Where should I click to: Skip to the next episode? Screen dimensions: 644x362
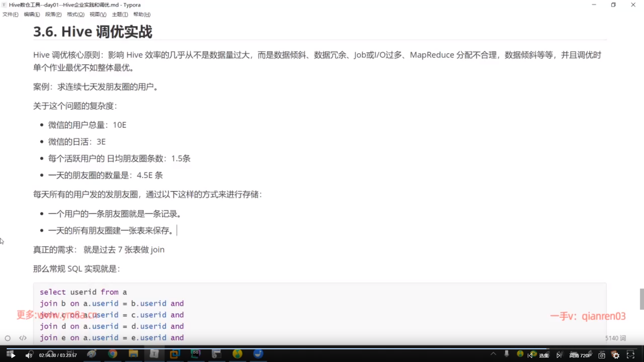tap(559, 356)
